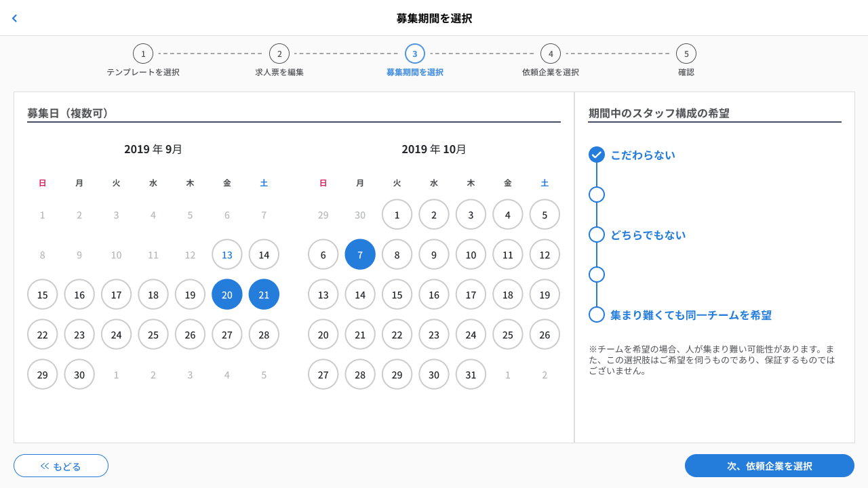Select September 13 in the calendar

tap(227, 254)
